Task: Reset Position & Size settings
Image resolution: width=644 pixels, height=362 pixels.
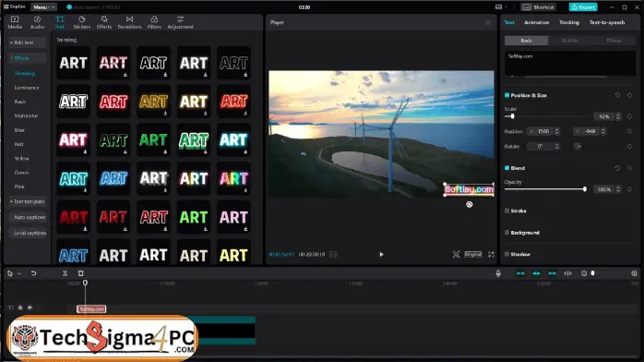Action: (x=617, y=95)
